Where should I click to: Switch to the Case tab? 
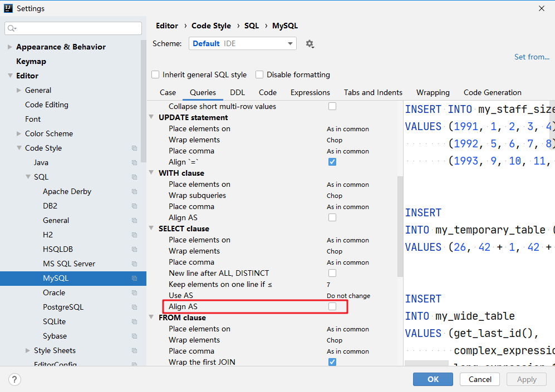click(x=168, y=93)
